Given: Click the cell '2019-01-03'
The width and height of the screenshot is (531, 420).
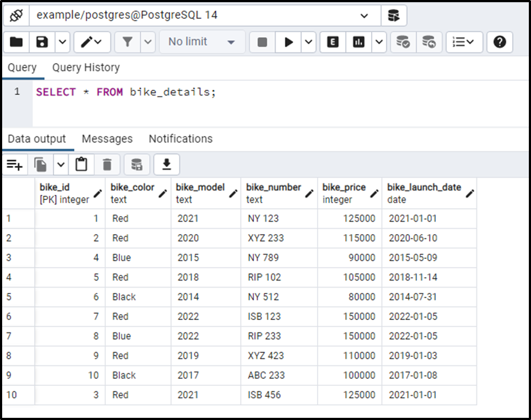Looking at the screenshot, I should 429,356.
